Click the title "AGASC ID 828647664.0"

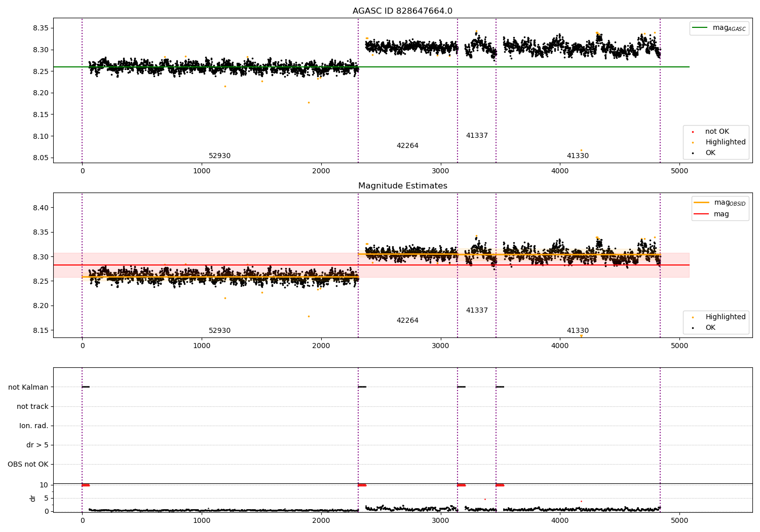(x=402, y=11)
